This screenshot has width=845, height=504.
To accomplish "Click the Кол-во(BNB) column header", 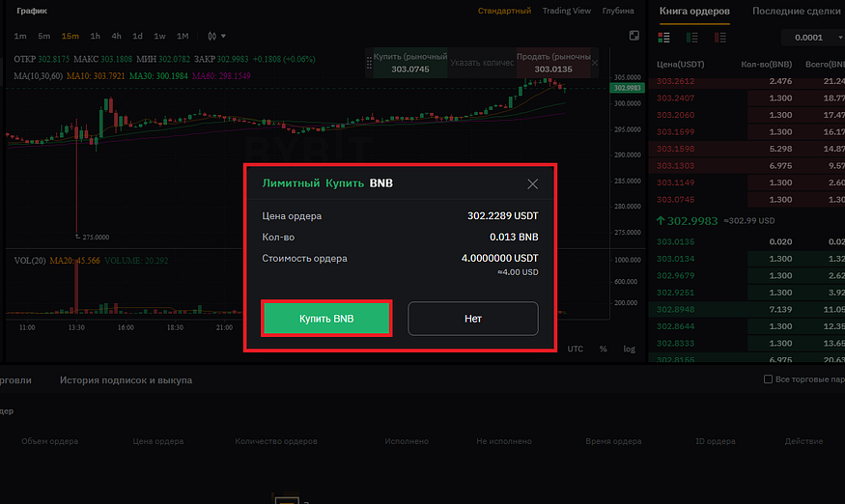I will click(767, 64).
